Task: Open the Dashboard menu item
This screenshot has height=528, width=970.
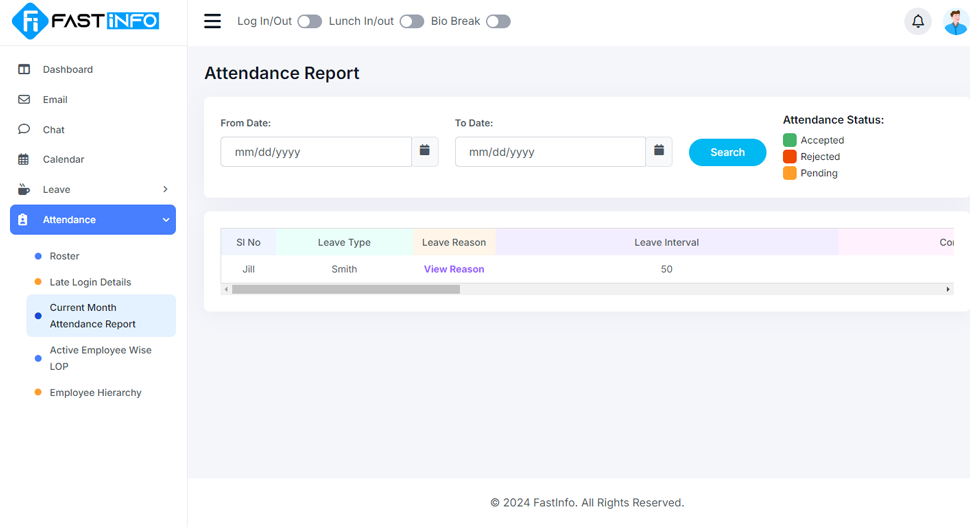Action: (67, 69)
